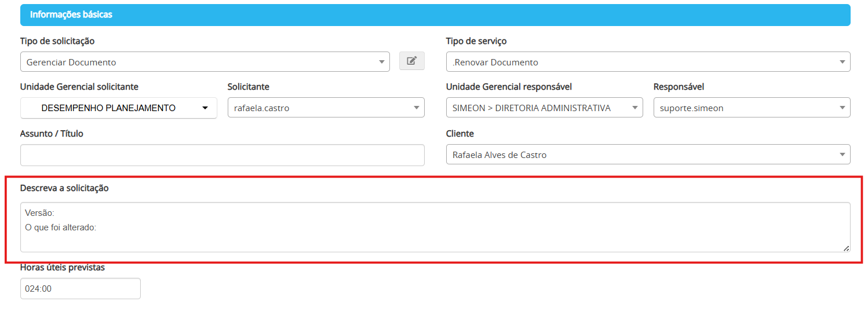Click the "Descreva a solicitação" label

point(64,188)
